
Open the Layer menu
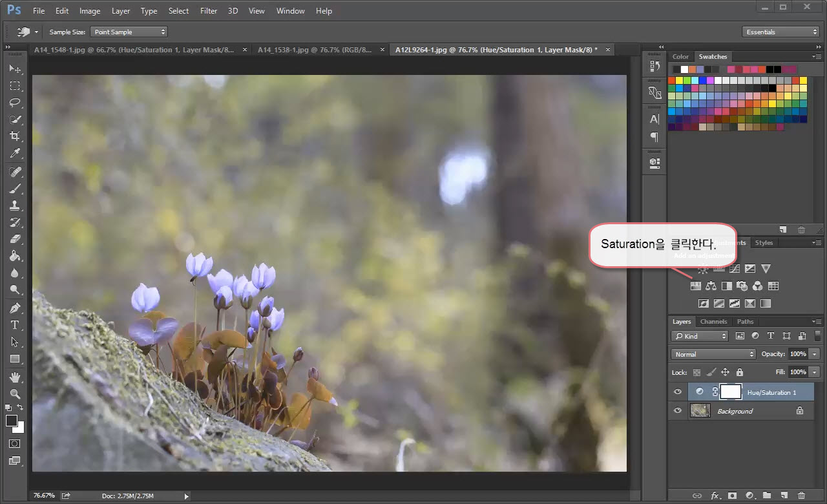click(x=121, y=11)
